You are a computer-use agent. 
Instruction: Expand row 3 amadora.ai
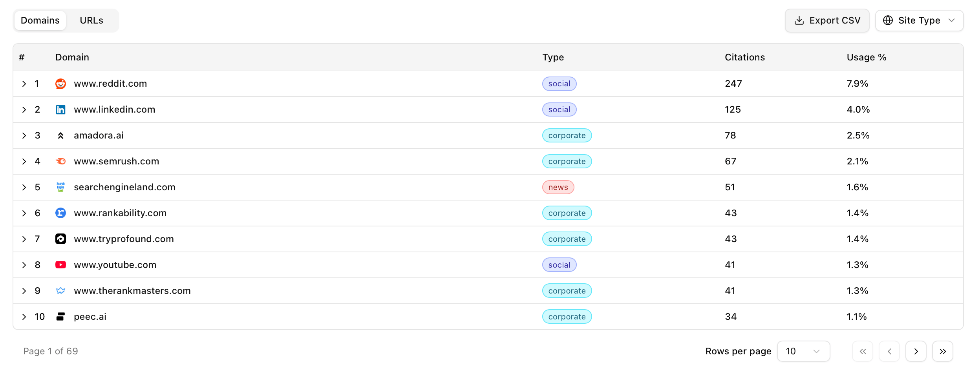[24, 135]
